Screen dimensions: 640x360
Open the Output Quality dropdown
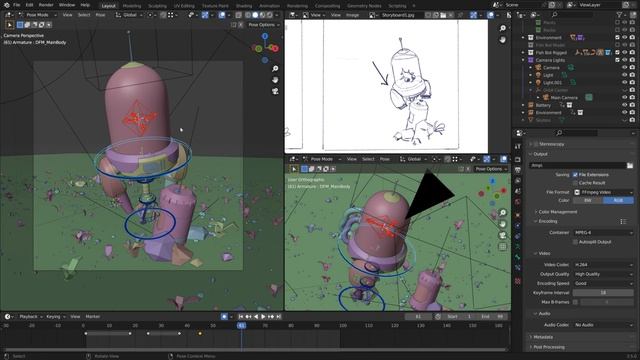pos(604,274)
